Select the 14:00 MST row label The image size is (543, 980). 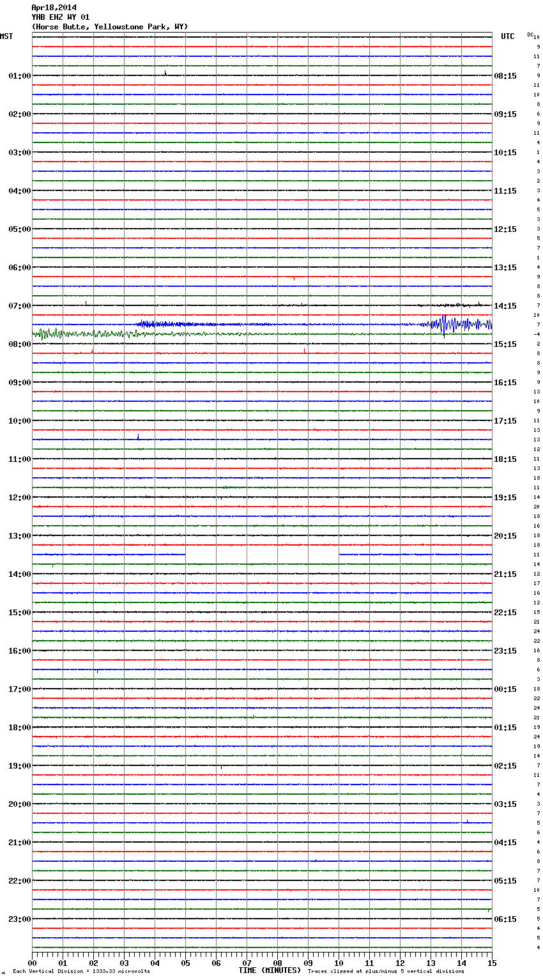(x=19, y=574)
